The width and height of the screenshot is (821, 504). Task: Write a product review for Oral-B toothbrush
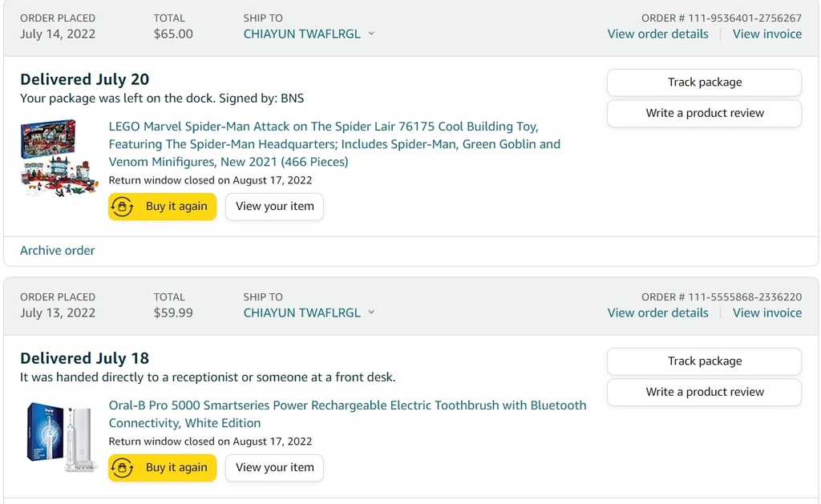pyautogui.click(x=704, y=392)
